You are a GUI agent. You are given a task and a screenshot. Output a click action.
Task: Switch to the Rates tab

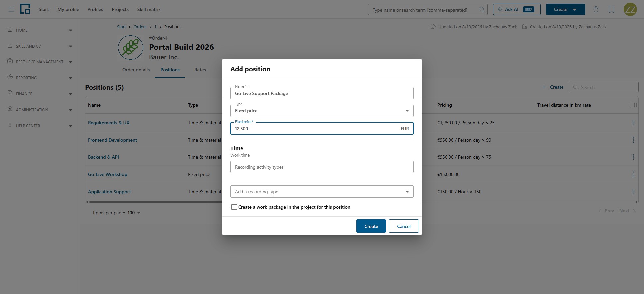click(x=200, y=70)
